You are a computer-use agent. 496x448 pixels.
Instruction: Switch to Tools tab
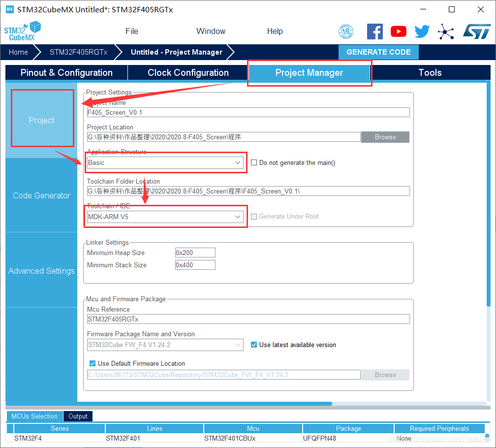click(430, 72)
